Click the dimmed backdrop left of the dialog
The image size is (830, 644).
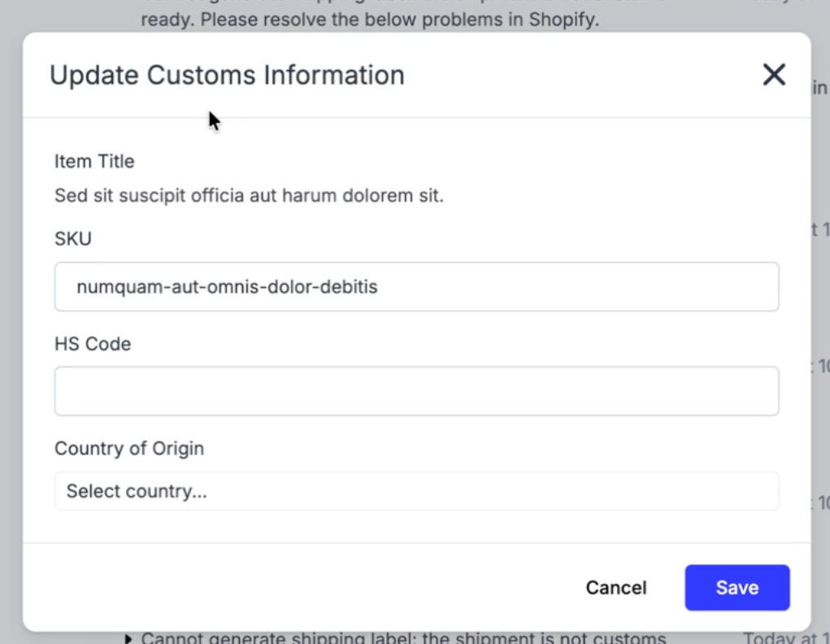coord(11,325)
